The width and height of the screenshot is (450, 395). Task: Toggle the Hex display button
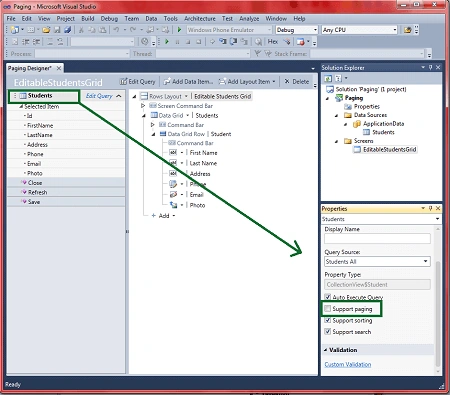pyautogui.click(x=273, y=42)
